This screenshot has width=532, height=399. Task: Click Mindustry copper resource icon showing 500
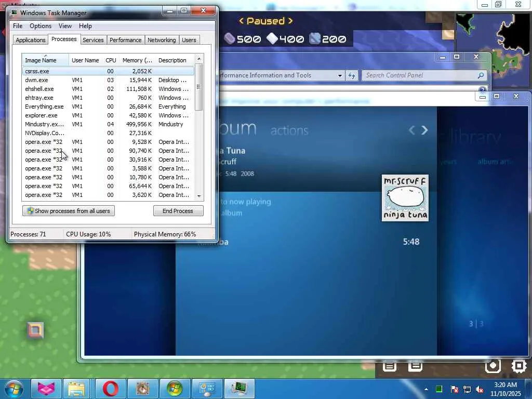(x=230, y=38)
